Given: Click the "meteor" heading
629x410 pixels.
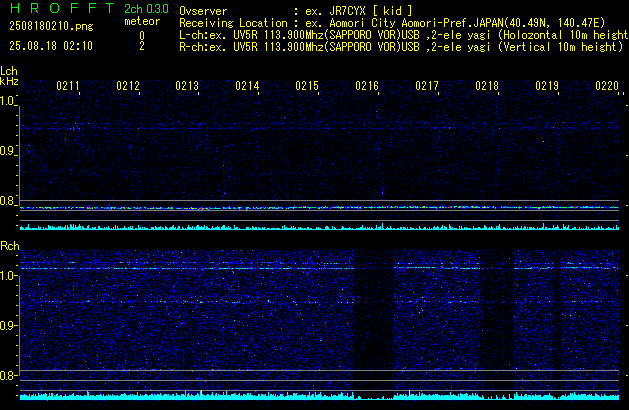Looking at the screenshot, I should coord(142,21).
